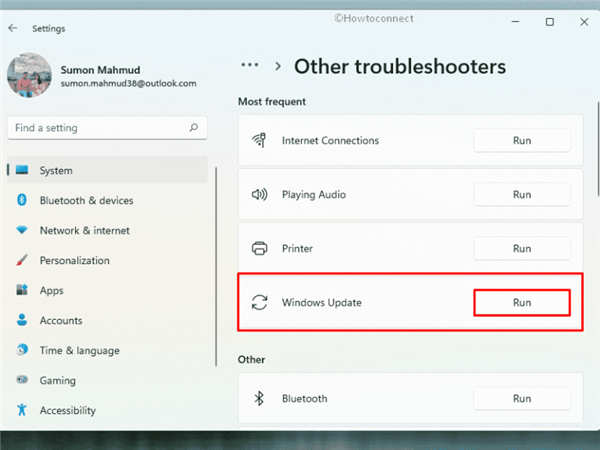Run the Internet Connections troubleshooter
The height and width of the screenshot is (450, 600).
522,140
